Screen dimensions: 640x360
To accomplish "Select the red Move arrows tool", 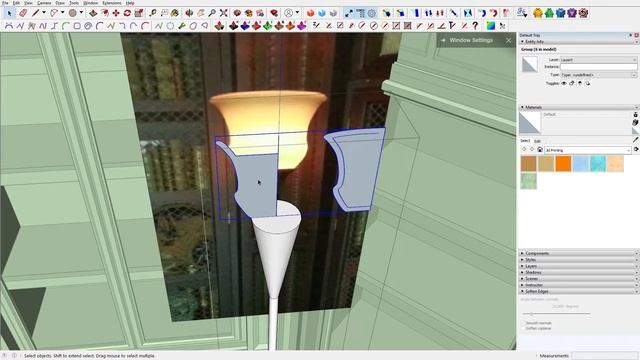I will [x=116, y=13].
